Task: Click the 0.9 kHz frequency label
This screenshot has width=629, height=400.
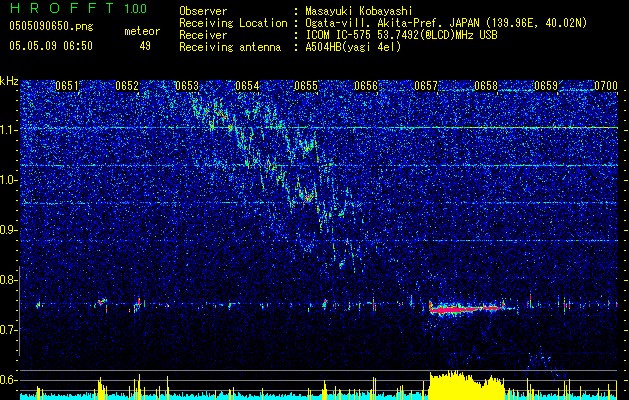Action: click(x=8, y=230)
